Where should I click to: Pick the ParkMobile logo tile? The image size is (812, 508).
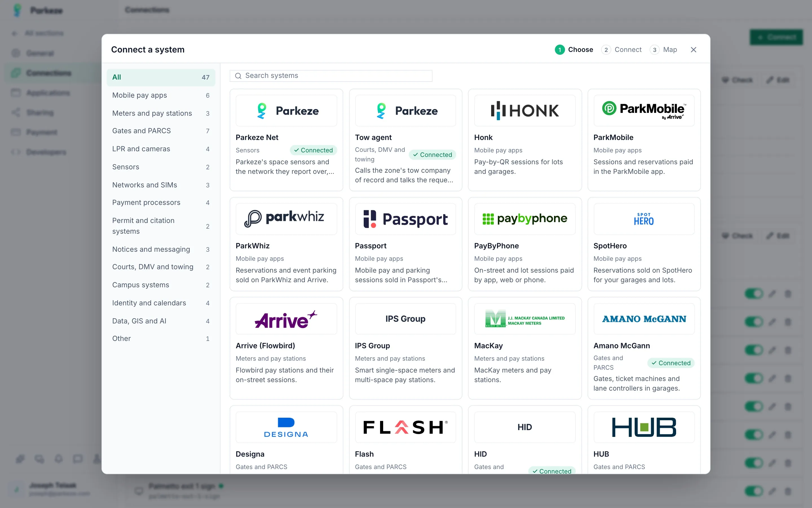(644, 111)
